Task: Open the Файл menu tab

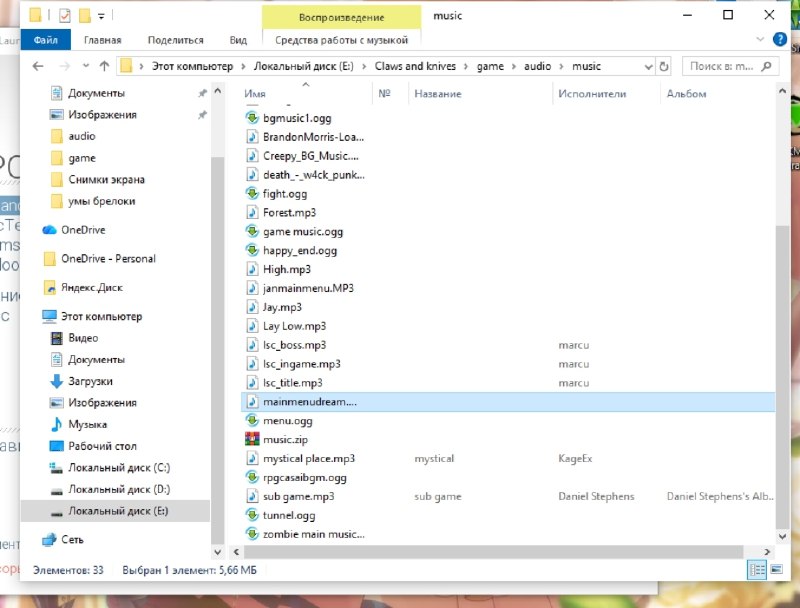Action: (x=45, y=40)
